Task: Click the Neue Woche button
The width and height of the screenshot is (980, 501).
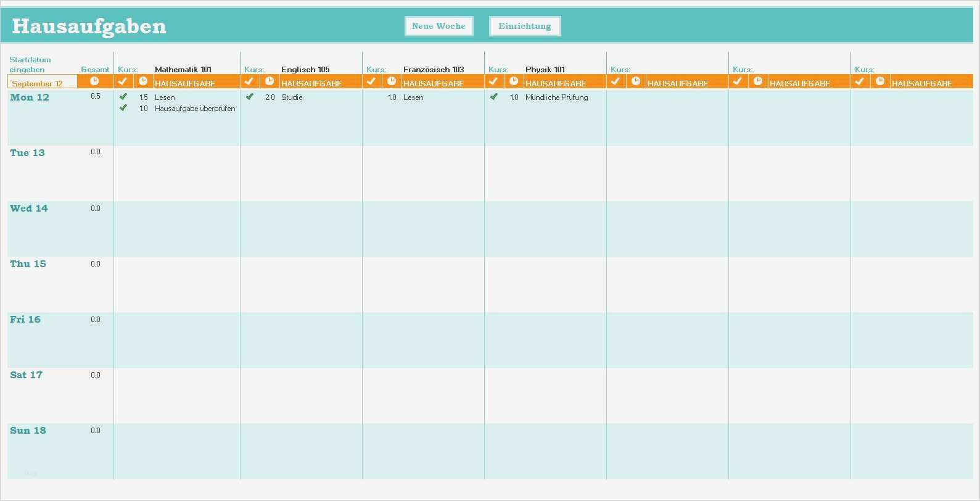Action: pyautogui.click(x=439, y=26)
